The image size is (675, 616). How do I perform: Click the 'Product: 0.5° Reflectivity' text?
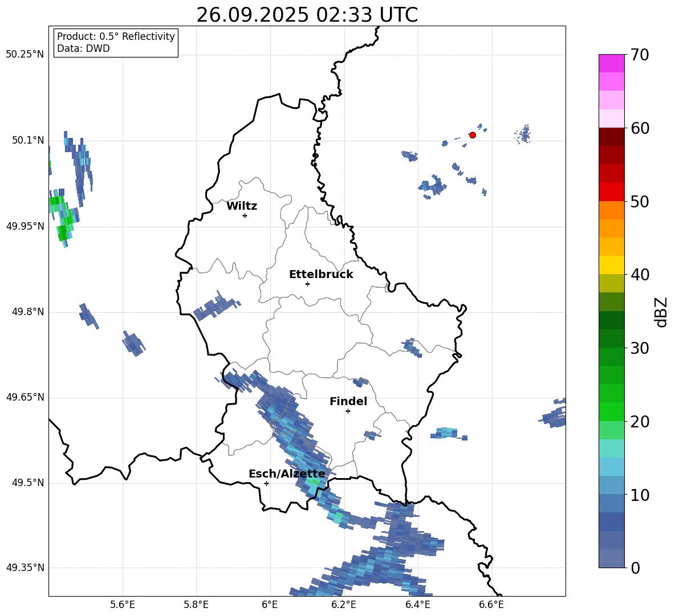pyautogui.click(x=116, y=36)
